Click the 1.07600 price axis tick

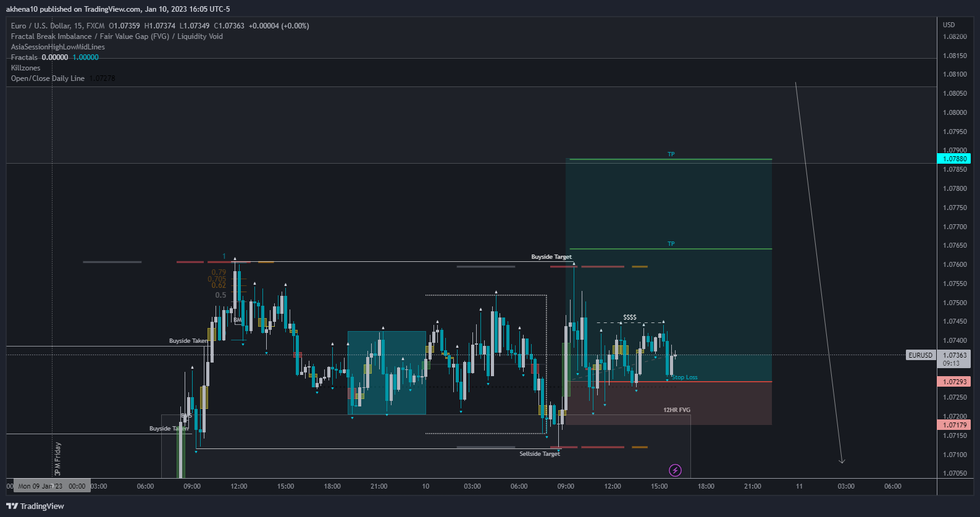955,265
